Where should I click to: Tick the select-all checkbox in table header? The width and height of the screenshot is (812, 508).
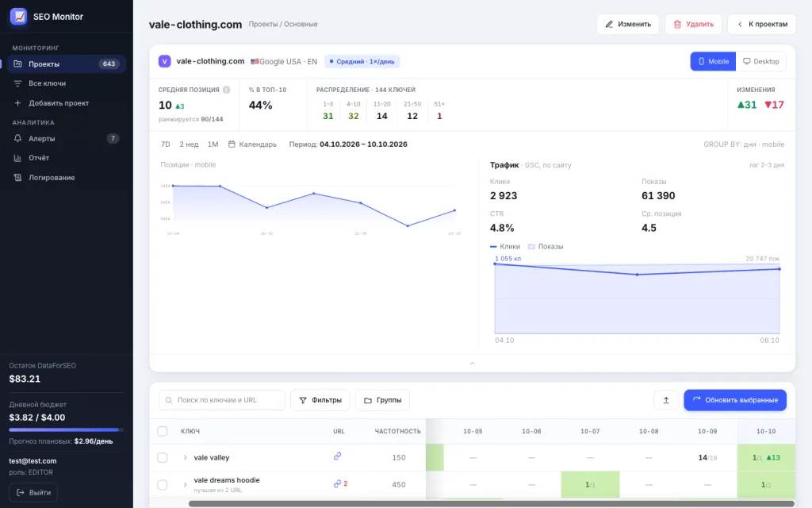coord(163,431)
